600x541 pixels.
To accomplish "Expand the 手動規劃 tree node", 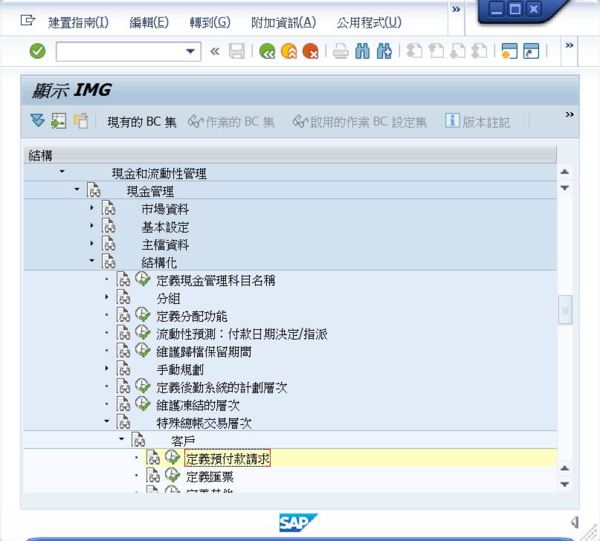I will 107,370.
